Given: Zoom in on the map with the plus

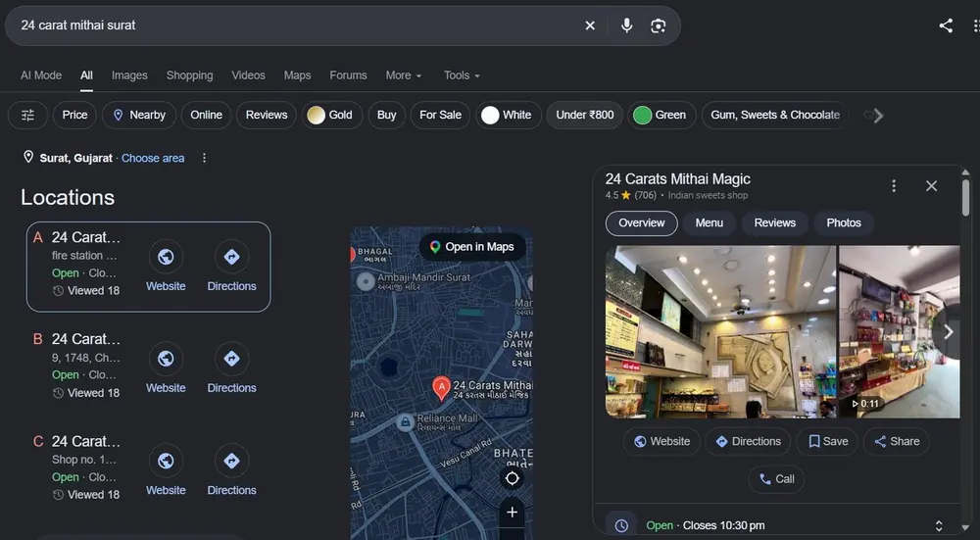Looking at the screenshot, I should point(512,512).
